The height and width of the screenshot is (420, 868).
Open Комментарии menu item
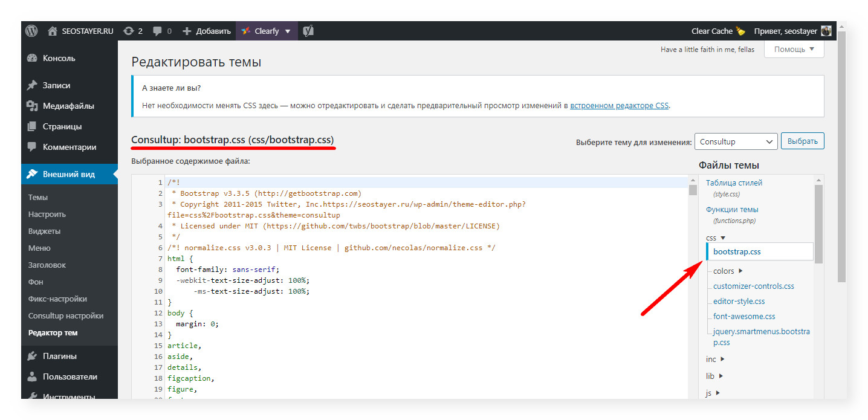[69, 147]
